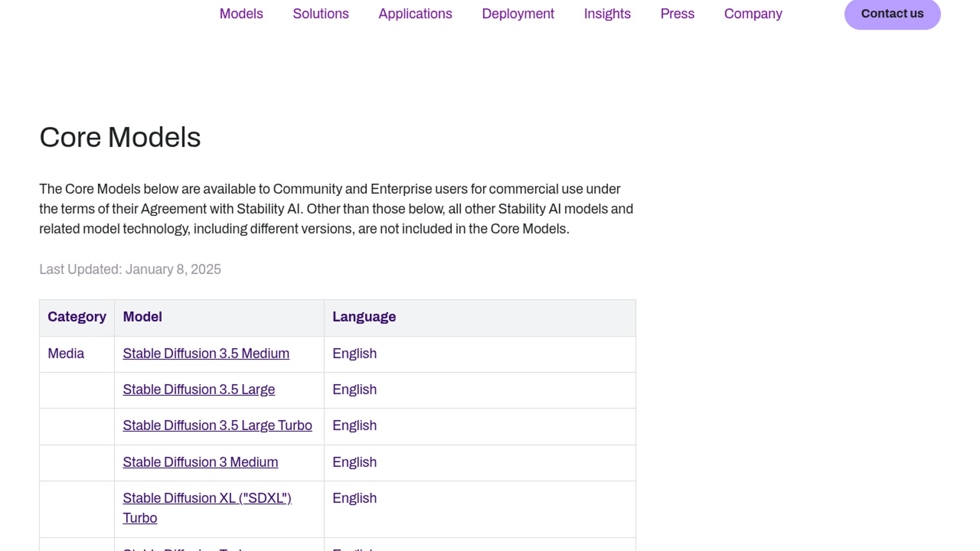980x551 pixels.
Task: Open the Stable Diffusion 3.5 Medium link
Action: tap(206, 354)
